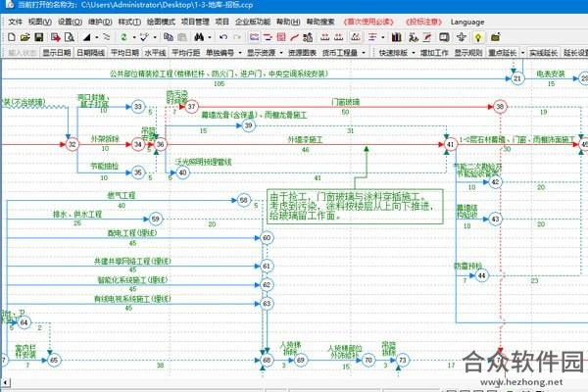Click the redo arrow icon
The height and width of the screenshot is (392, 588).
(237, 37)
